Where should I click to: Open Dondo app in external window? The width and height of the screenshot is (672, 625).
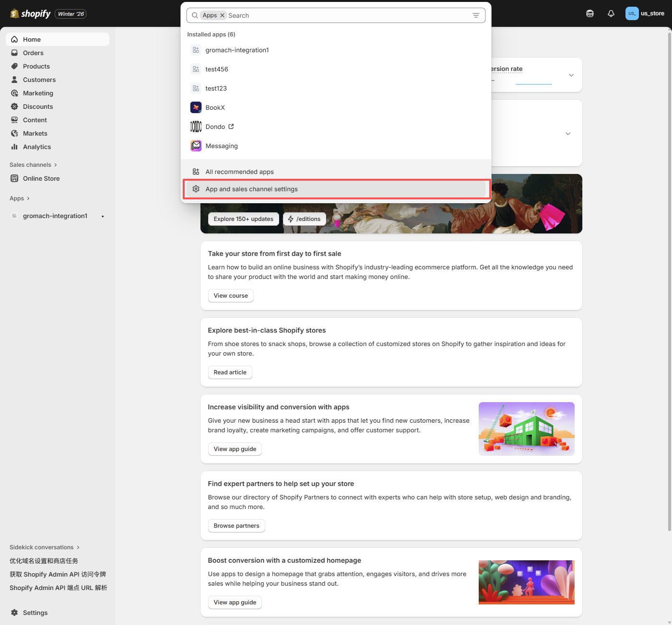[x=231, y=127]
